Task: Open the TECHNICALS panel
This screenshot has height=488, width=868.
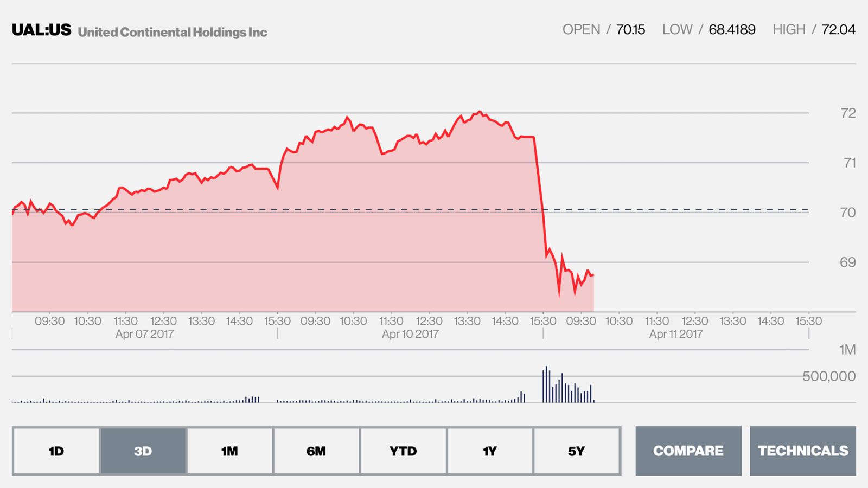Action: point(803,451)
